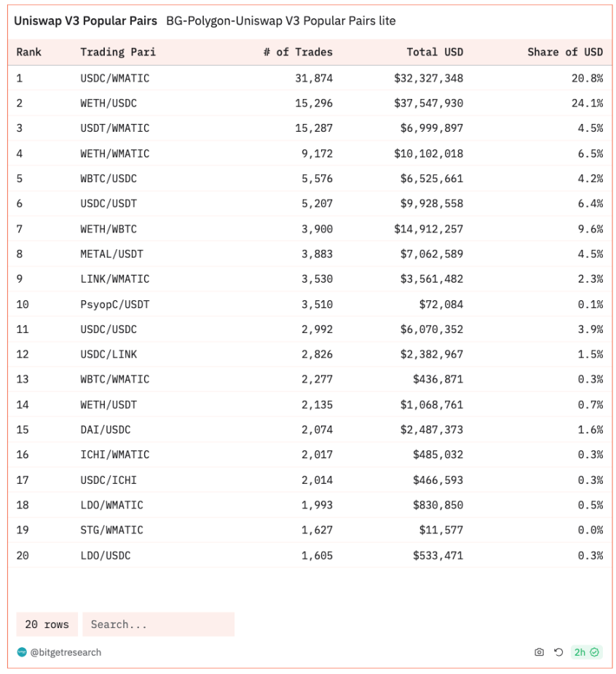
Task: Click the Search input field
Action: [158, 624]
